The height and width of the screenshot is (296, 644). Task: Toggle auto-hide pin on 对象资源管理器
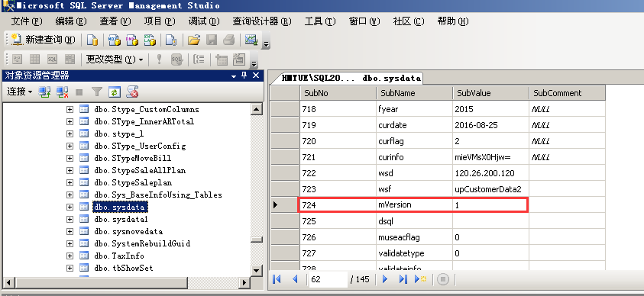click(244, 76)
